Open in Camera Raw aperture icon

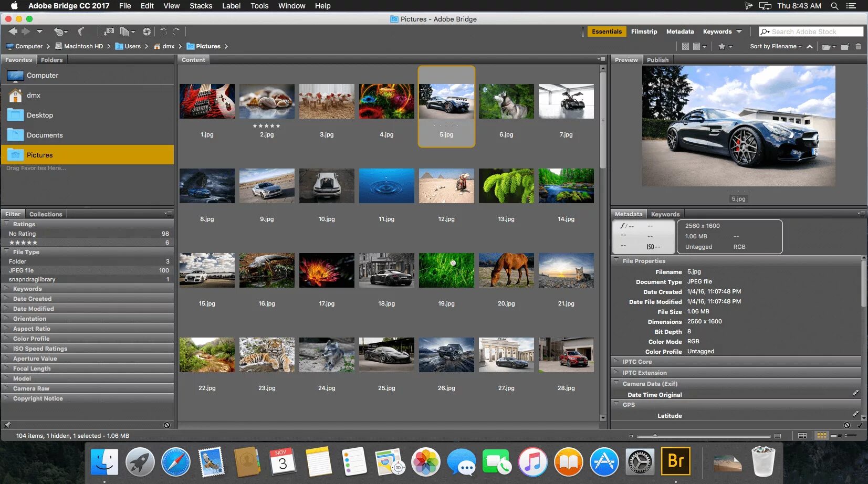click(147, 31)
